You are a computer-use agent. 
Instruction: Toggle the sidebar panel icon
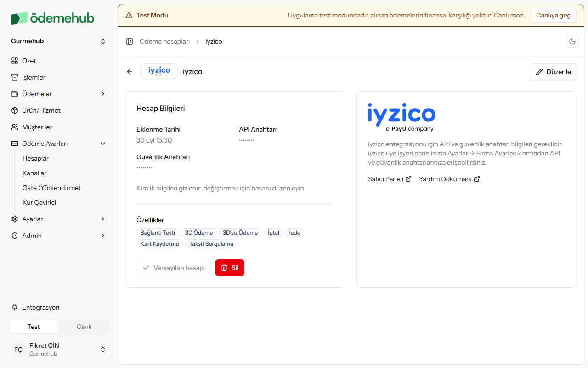[130, 41]
